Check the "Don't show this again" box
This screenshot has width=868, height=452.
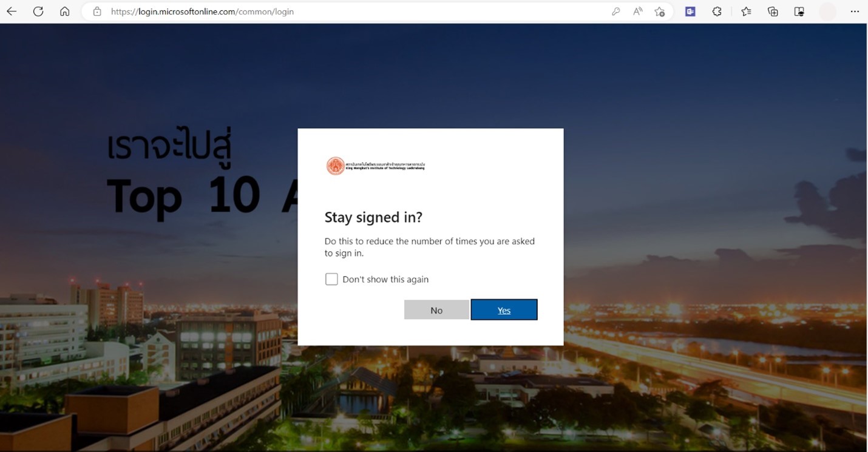tap(331, 279)
